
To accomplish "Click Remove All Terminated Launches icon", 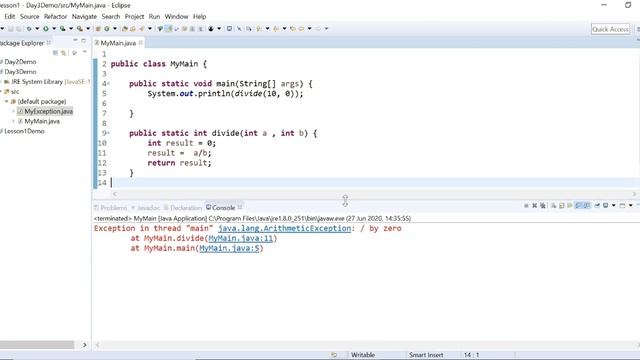I will click(x=543, y=205).
